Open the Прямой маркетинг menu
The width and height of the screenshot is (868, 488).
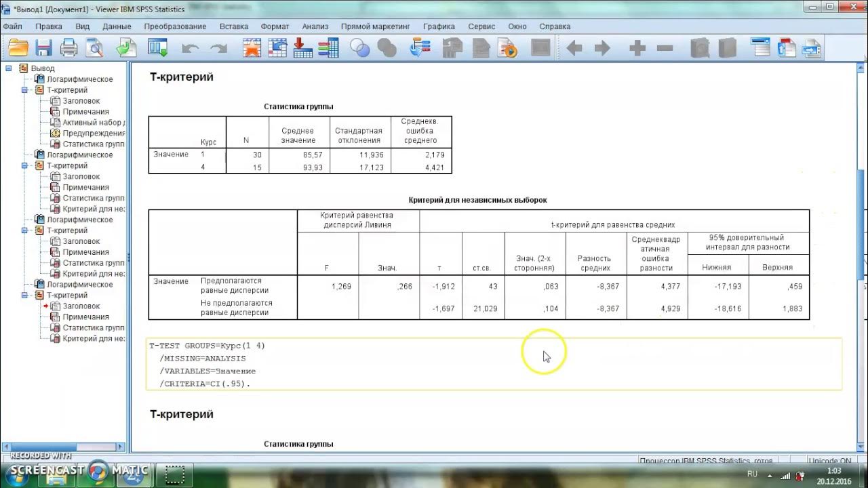click(x=376, y=26)
